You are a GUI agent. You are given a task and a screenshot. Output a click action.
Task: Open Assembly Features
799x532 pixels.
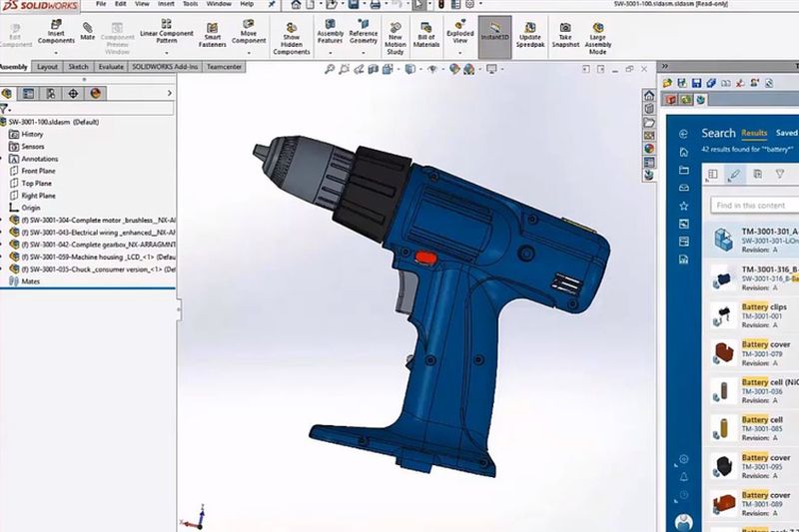tap(331, 32)
